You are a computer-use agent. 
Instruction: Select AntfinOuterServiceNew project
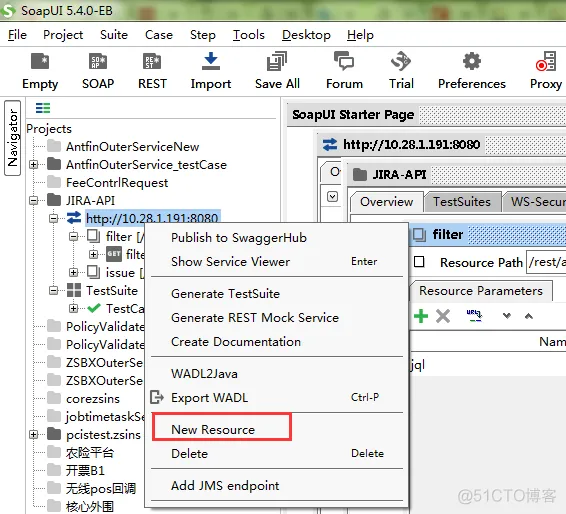(132, 147)
